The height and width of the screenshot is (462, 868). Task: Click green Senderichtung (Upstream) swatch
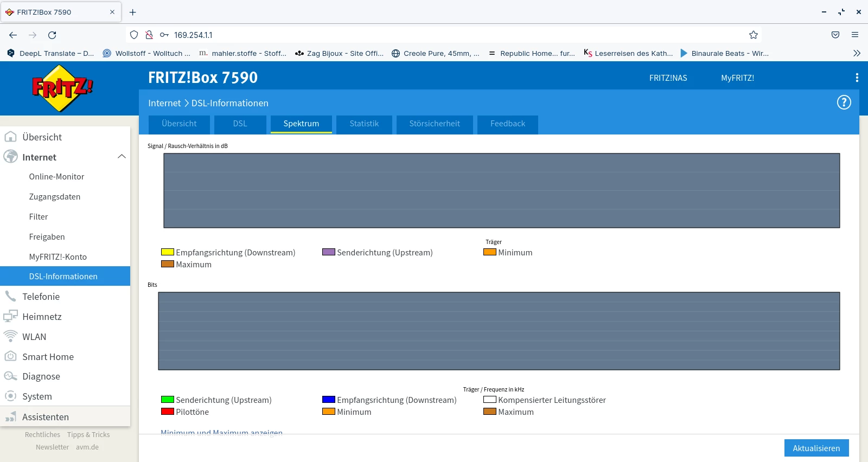point(168,400)
